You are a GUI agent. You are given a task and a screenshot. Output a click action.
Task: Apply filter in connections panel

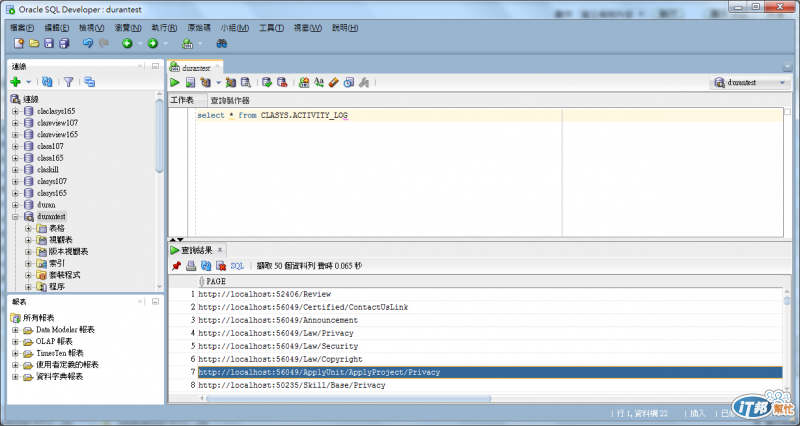68,82
